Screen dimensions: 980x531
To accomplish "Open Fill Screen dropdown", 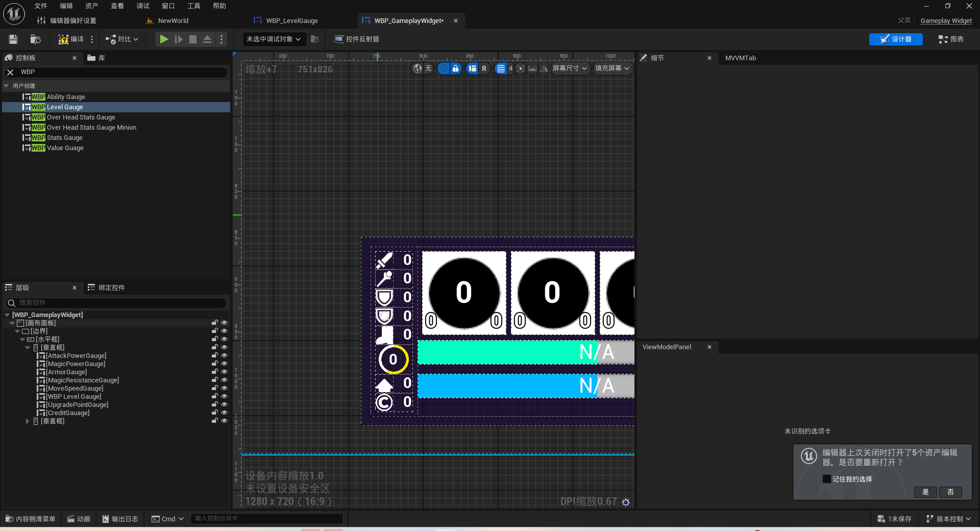I will pyautogui.click(x=612, y=68).
